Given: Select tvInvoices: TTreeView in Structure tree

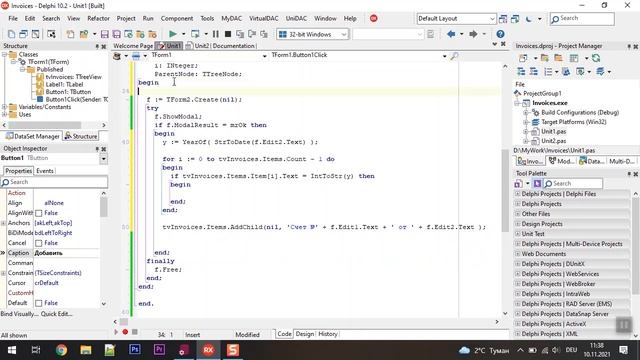Looking at the screenshot, I should click(73, 77).
